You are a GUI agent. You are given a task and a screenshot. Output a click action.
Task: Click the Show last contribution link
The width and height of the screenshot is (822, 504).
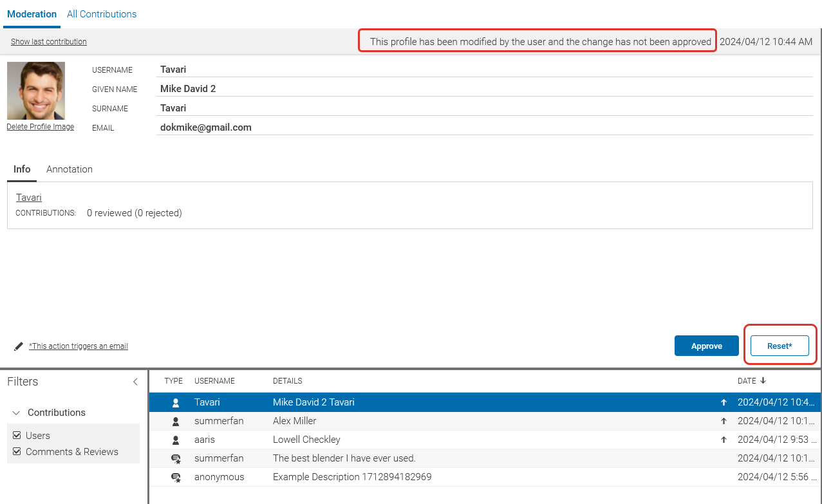(x=49, y=42)
